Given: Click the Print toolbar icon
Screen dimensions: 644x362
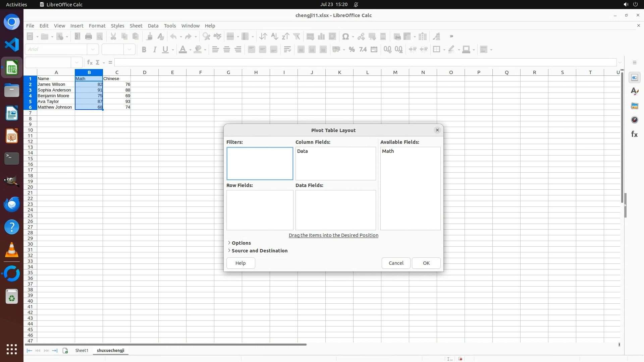Looking at the screenshot, I should coord(89,37).
